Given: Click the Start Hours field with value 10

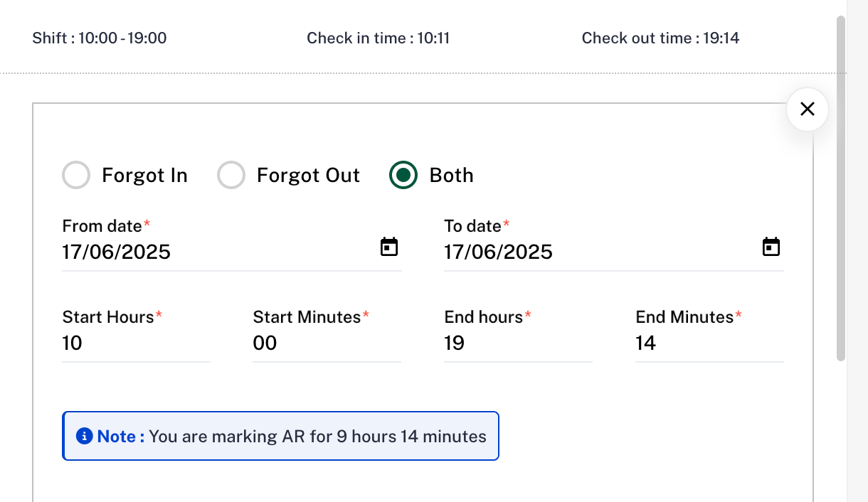Looking at the screenshot, I should tap(136, 343).
